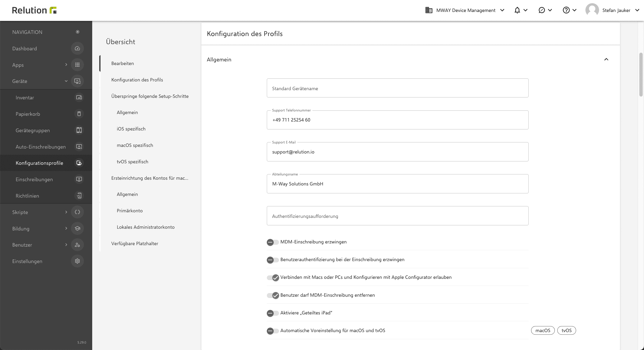This screenshot has height=350, width=644.
Task: Click the Einschreibungen navigation icon
Action: click(78, 179)
